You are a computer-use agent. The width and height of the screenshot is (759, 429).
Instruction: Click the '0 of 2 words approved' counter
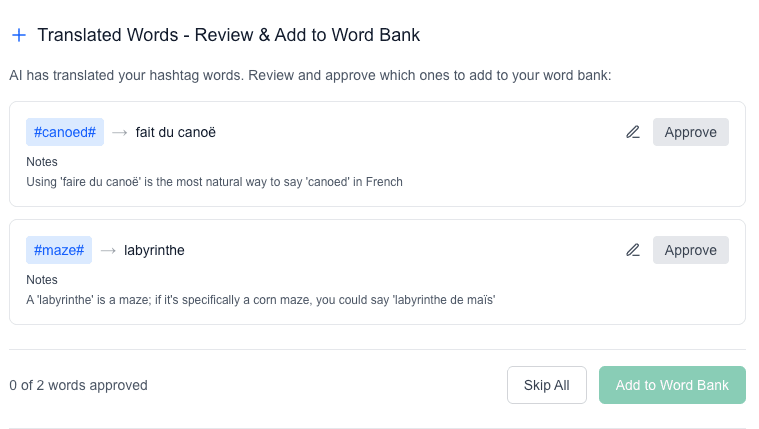coord(78,385)
